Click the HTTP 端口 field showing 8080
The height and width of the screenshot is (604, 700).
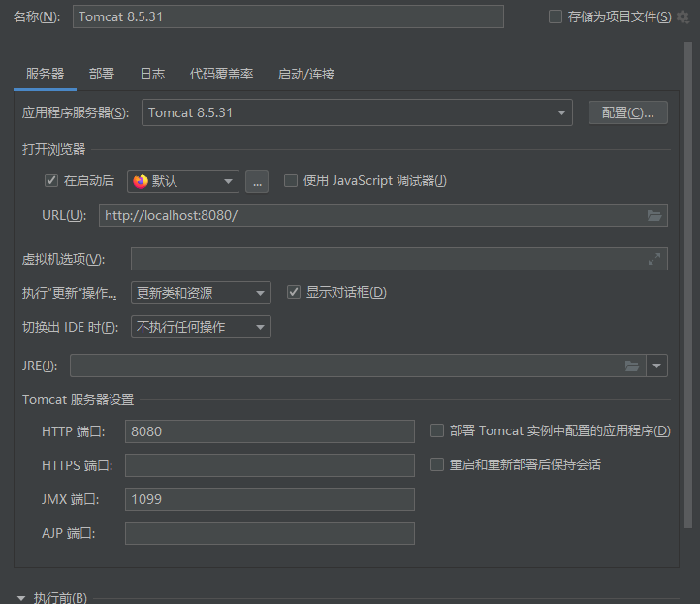270,431
